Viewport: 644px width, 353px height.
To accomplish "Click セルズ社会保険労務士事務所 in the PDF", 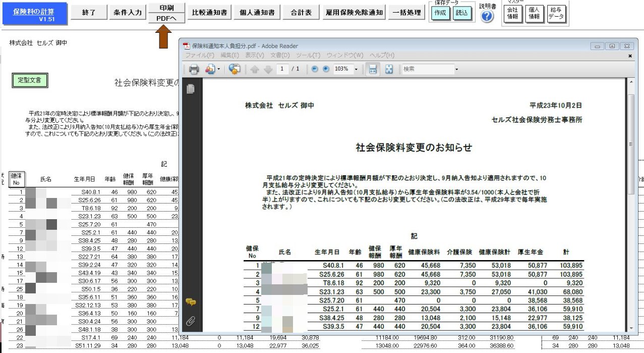I will click(537, 120).
